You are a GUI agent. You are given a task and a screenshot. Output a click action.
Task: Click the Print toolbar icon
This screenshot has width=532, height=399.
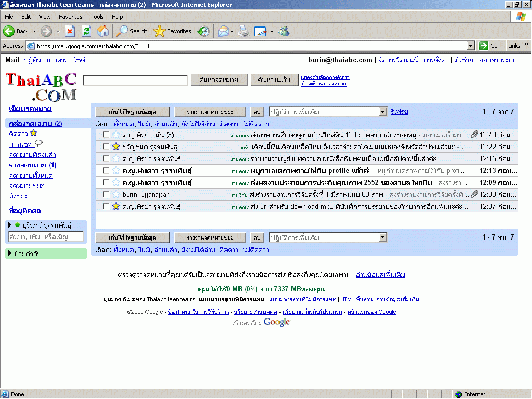[244, 31]
